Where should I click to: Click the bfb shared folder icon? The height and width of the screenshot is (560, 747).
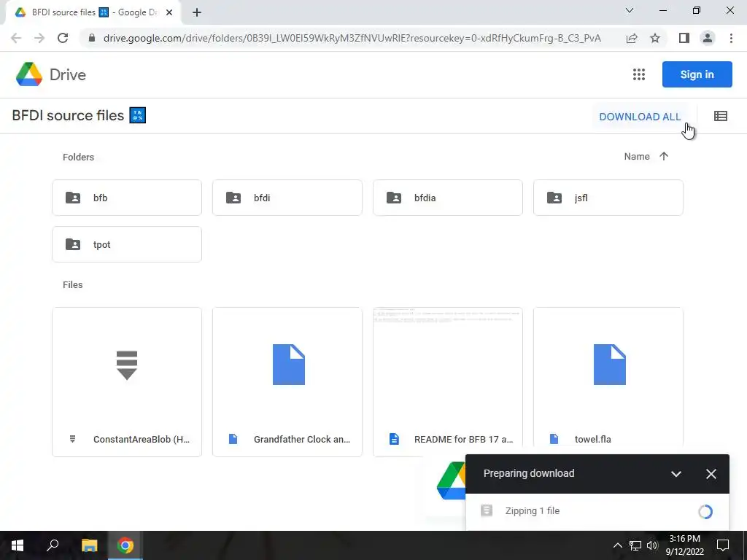click(x=73, y=198)
